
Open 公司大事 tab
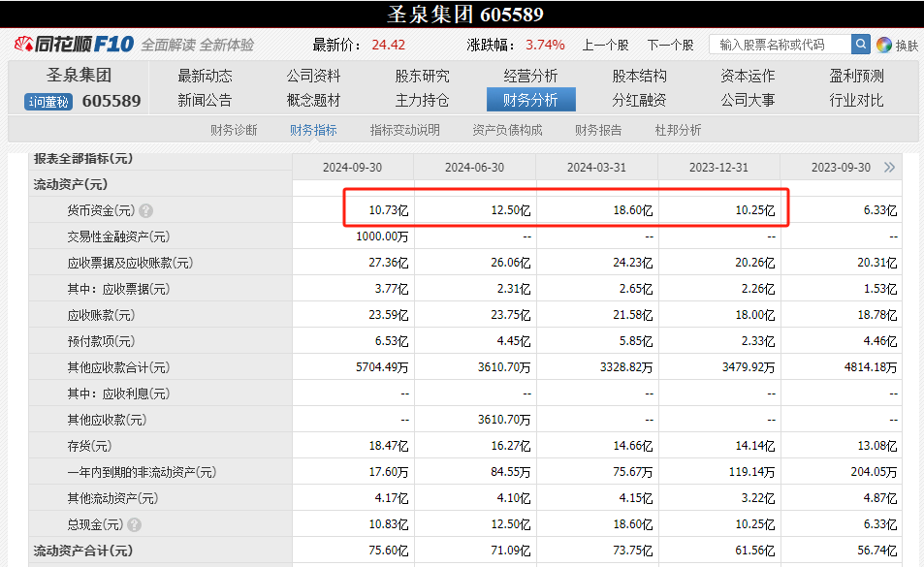tap(748, 101)
